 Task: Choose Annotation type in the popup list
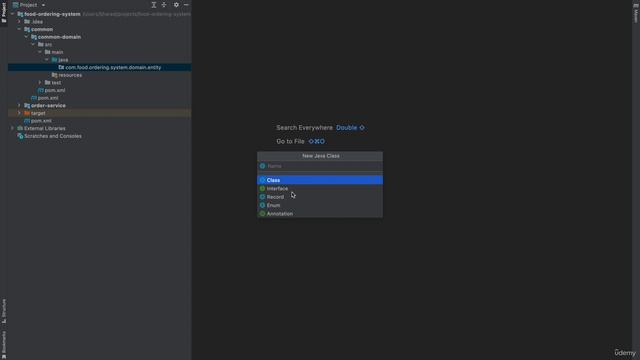pyautogui.click(x=320, y=213)
